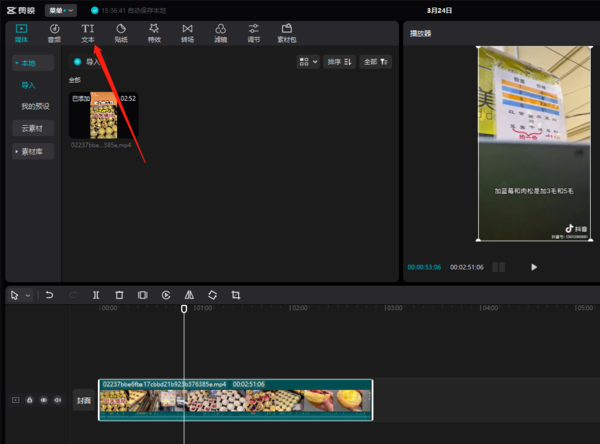The image size is (600, 444).
Task: Click the 导入 import button
Action: (x=91, y=62)
